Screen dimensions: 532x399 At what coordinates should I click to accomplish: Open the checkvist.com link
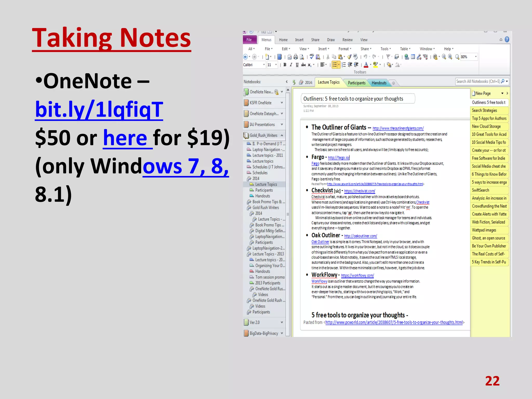(x=360, y=191)
